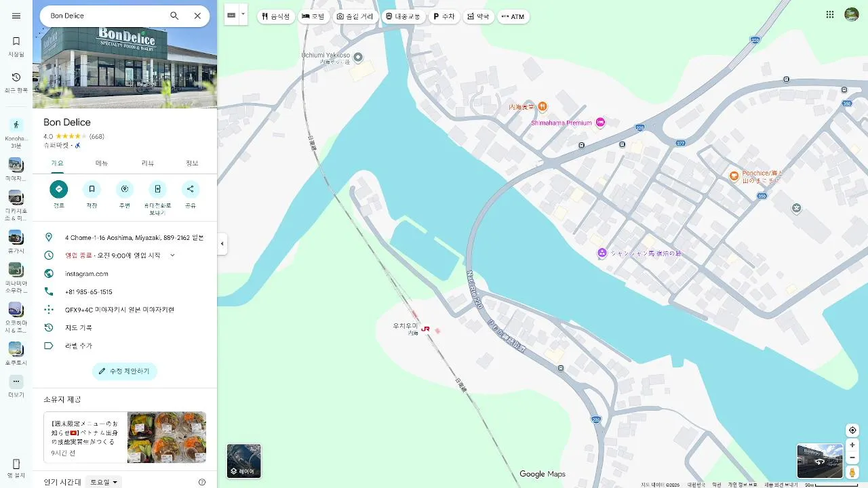Image resolution: width=868 pixels, height=488 pixels.
Task: Clear the Bon Delice search
Action: coord(197,16)
